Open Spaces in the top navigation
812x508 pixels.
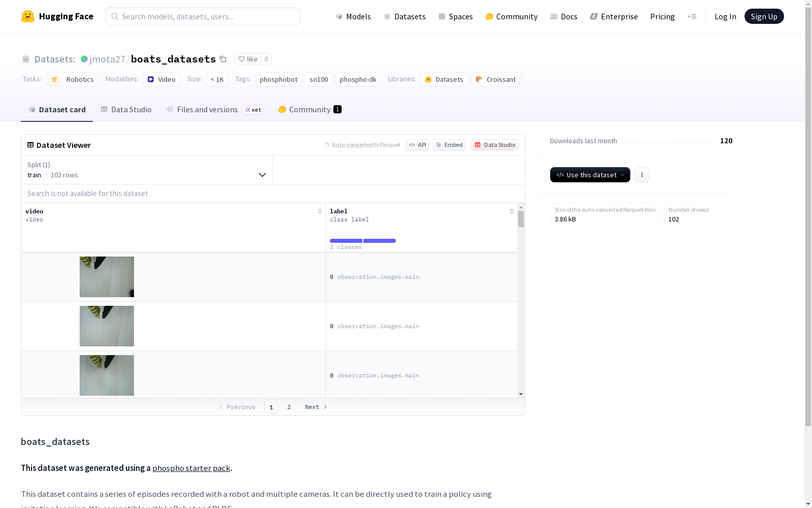point(456,16)
